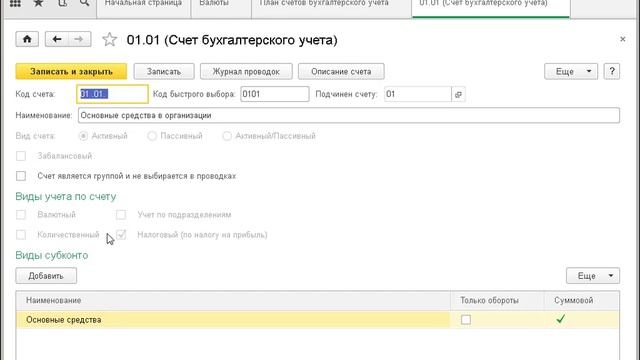Expand the top Еще dropdown menu
The image size is (640, 360).
tap(571, 71)
